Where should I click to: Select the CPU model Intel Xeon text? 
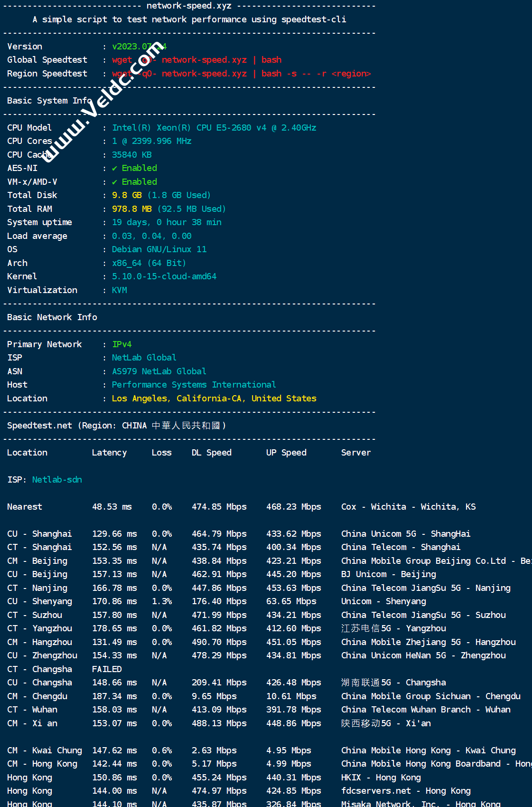(x=214, y=128)
